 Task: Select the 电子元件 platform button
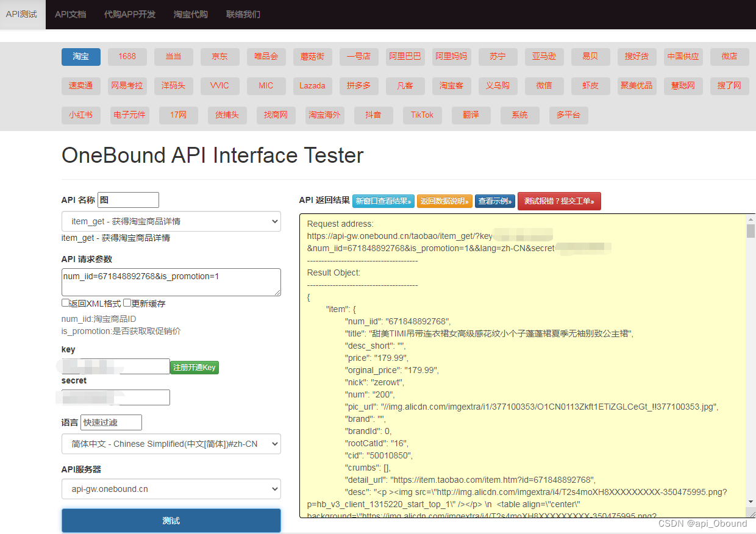pyautogui.click(x=130, y=115)
